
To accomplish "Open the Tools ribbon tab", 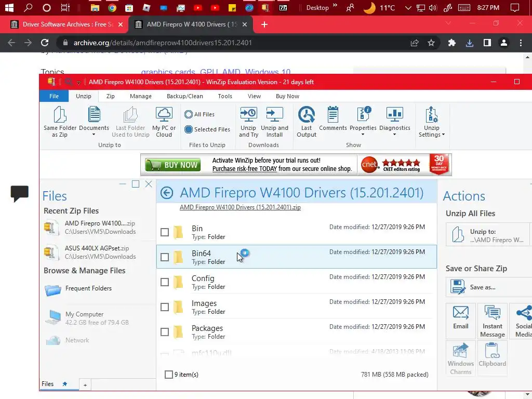I will (x=225, y=96).
